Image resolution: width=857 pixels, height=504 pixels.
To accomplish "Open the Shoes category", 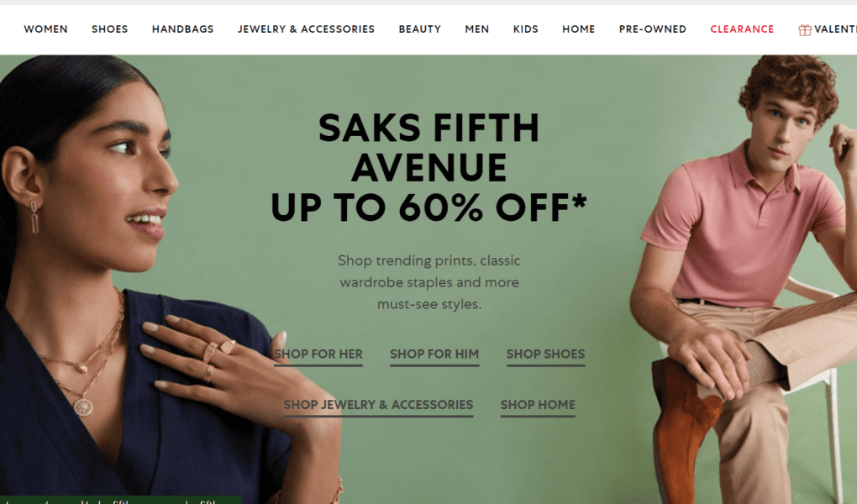I will (x=109, y=29).
